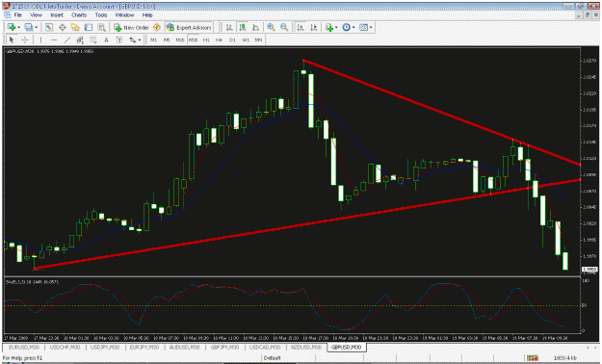Select the M30 timeframe button

click(193, 39)
